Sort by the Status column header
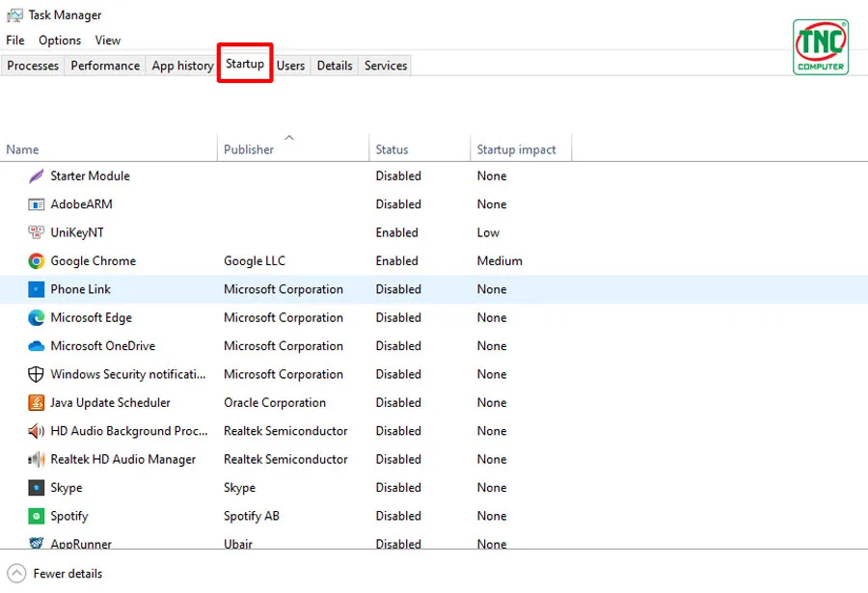Viewport: 868px width, 593px height. (x=420, y=148)
